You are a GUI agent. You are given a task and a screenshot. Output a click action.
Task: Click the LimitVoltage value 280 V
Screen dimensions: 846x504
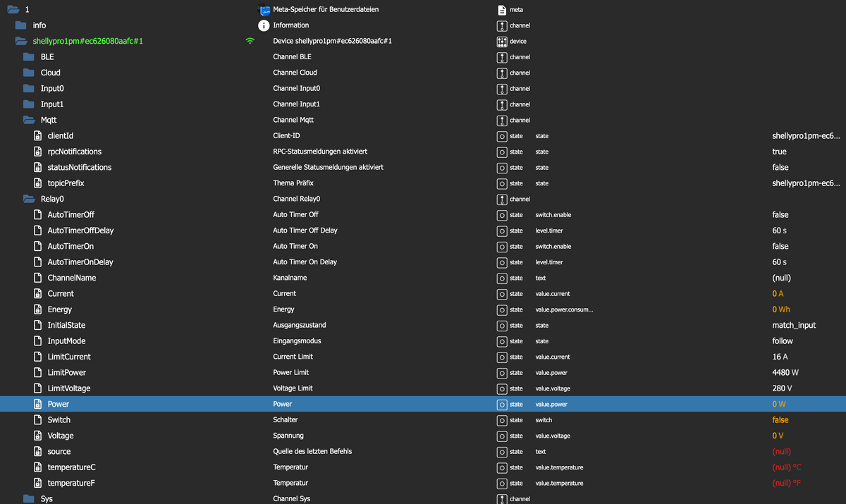click(782, 388)
